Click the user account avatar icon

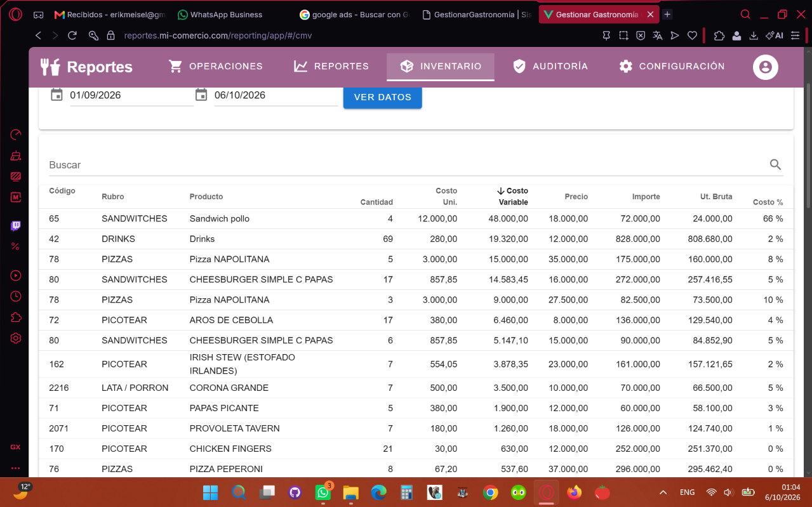click(766, 67)
